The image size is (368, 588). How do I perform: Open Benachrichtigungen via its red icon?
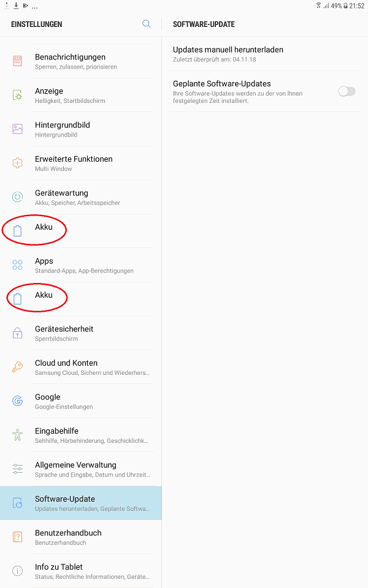click(x=17, y=61)
